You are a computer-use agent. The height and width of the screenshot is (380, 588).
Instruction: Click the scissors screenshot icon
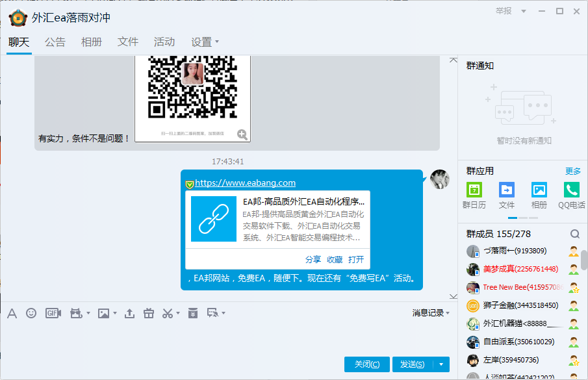pos(167,313)
